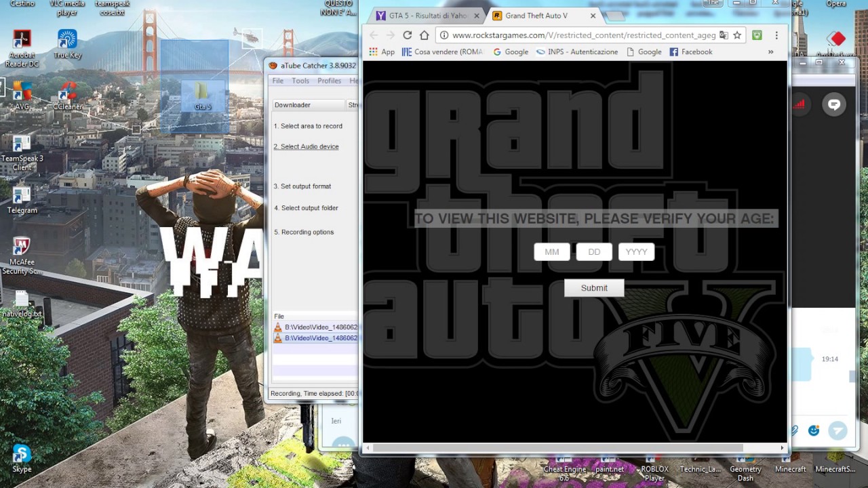This screenshot has width=868, height=488.
Task: Open aTube Catcher File menu
Action: [278, 81]
